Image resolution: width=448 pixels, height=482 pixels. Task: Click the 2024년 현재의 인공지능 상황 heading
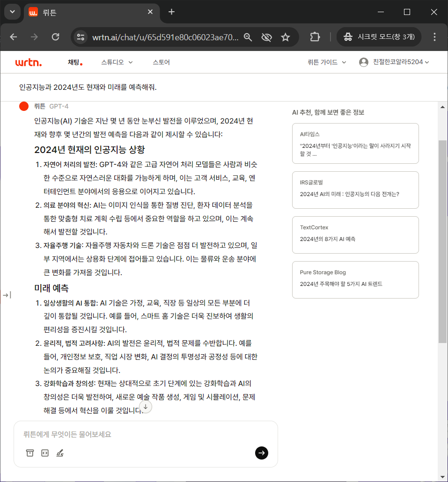coord(89,150)
